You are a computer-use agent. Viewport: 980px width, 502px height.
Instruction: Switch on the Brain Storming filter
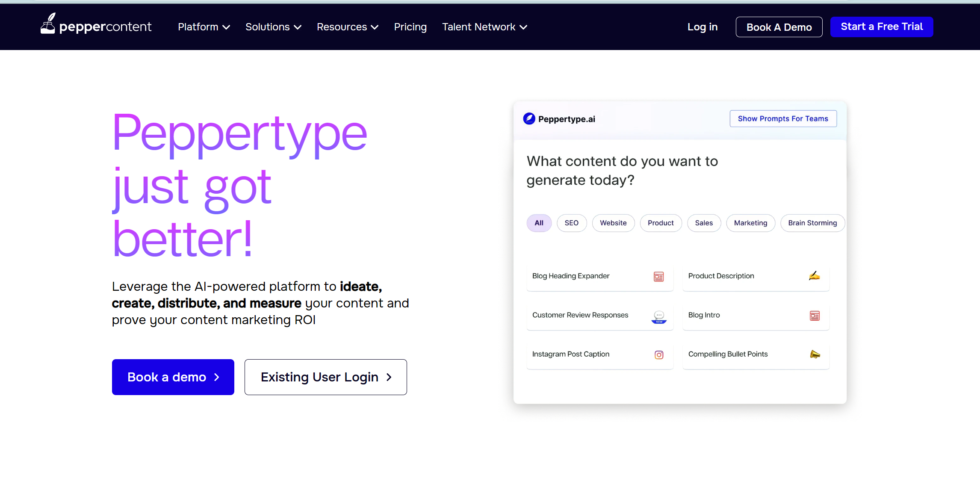coord(812,223)
